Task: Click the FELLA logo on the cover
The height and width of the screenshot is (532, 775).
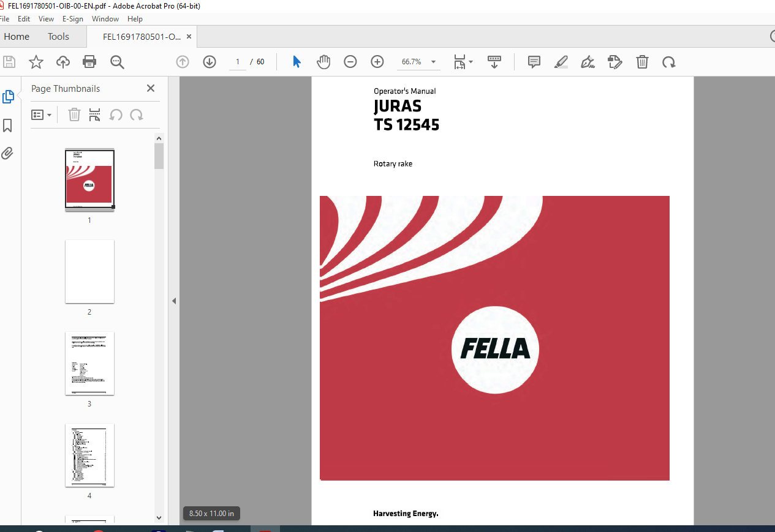Action: (x=495, y=350)
